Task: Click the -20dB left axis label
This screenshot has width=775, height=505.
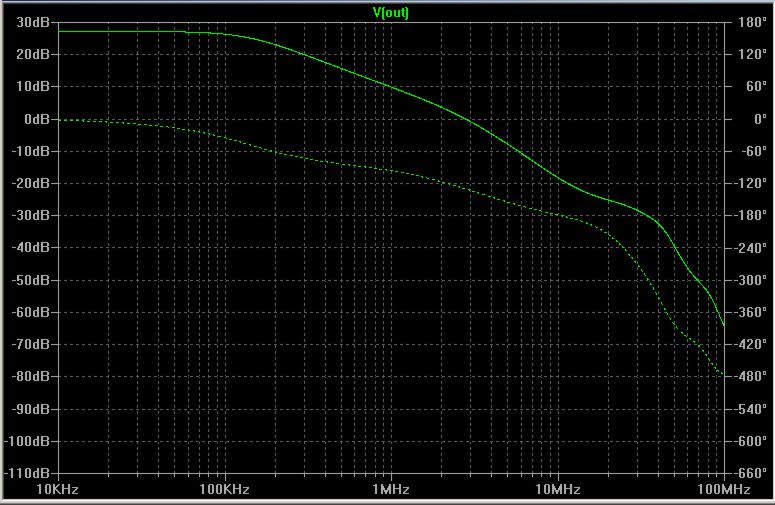Action: click(x=31, y=183)
